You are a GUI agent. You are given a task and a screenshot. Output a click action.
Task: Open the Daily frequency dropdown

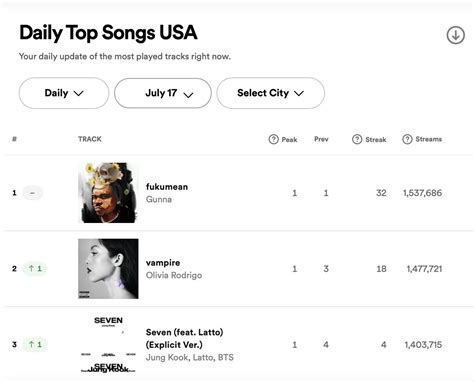[x=64, y=93]
